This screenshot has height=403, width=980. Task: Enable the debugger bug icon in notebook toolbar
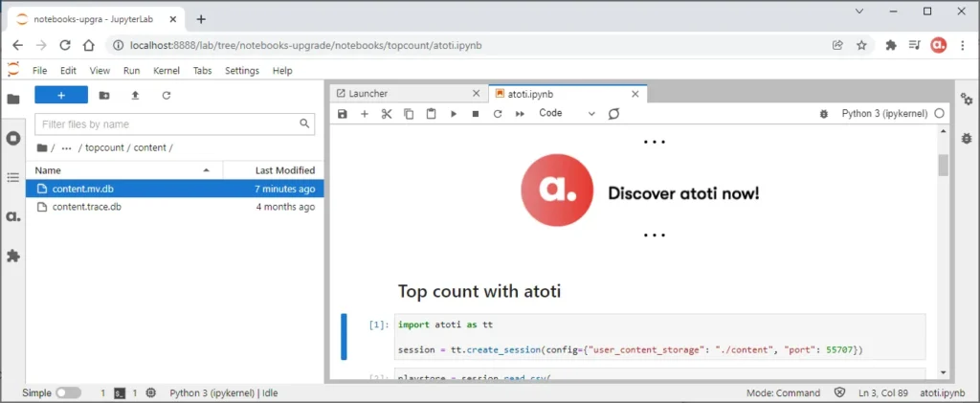click(x=824, y=114)
